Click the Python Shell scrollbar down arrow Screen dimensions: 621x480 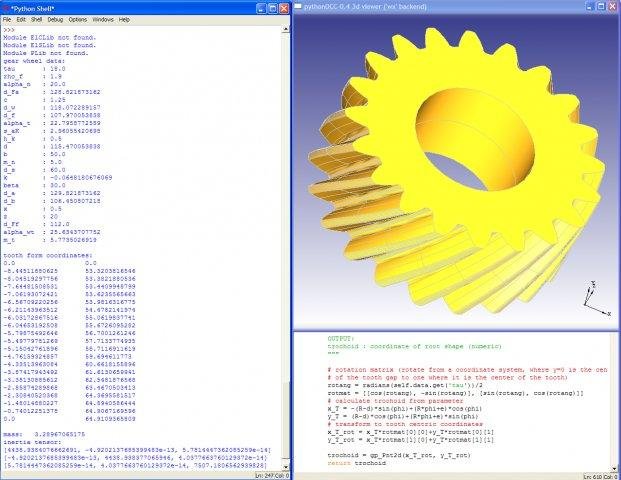click(x=286, y=467)
